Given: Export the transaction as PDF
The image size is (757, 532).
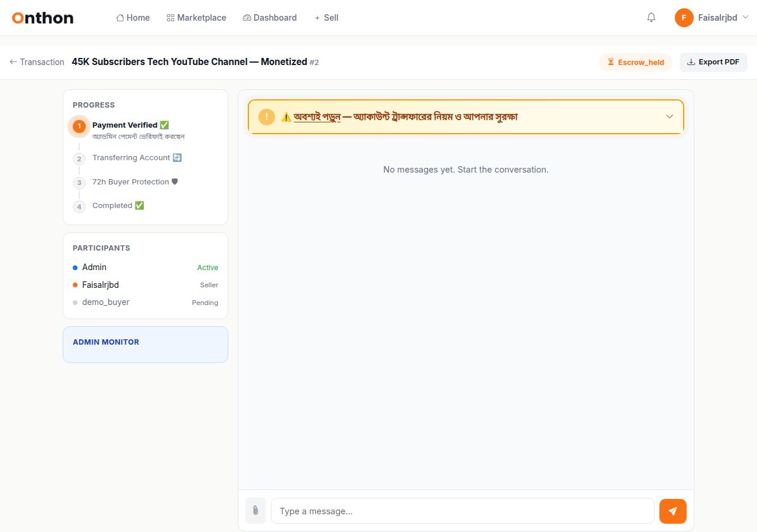Looking at the screenshot, I should (x=713, y=62).
